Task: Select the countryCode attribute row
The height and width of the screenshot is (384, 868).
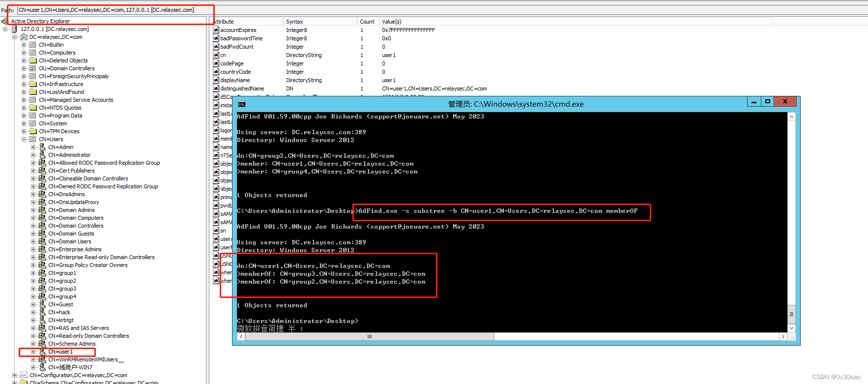Action: tap(492, 72)
